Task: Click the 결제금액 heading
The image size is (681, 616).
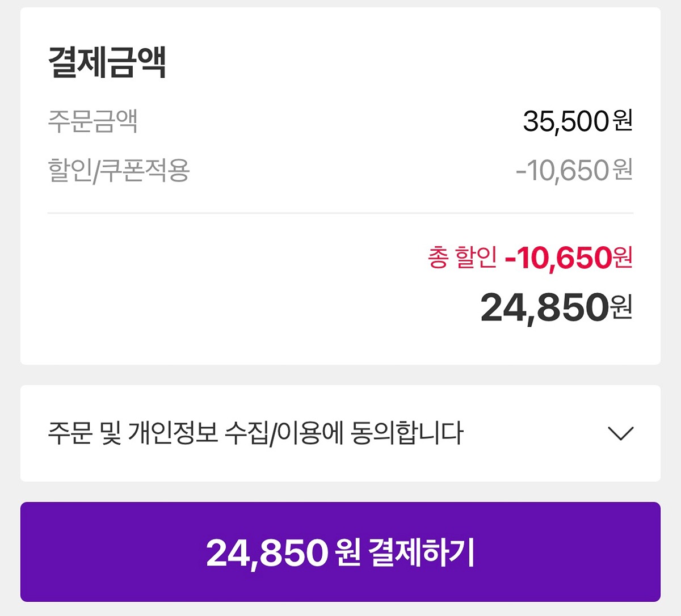Action: point(107,62)
